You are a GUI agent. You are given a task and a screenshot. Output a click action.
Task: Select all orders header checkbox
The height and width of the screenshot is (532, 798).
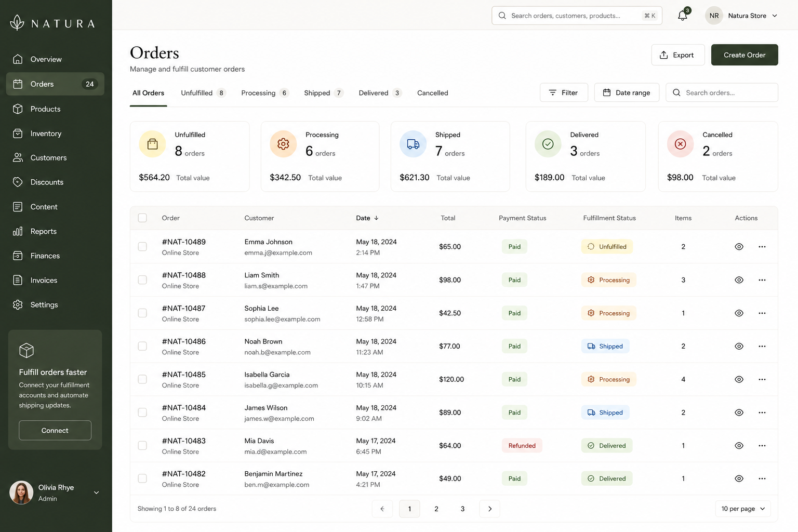tap(142, 218)
